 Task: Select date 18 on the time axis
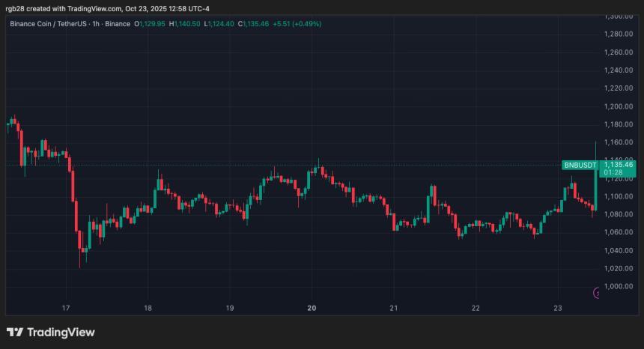pos(148,308)
